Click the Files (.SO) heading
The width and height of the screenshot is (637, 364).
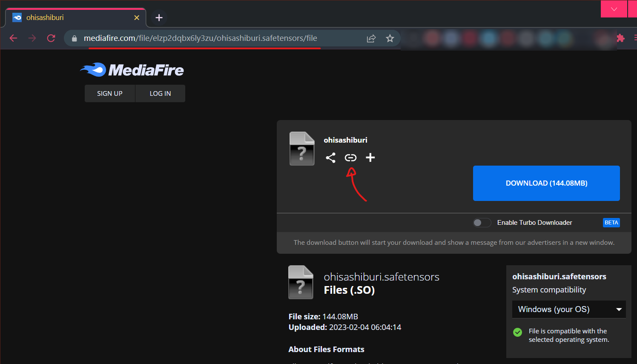click(349, 290)
